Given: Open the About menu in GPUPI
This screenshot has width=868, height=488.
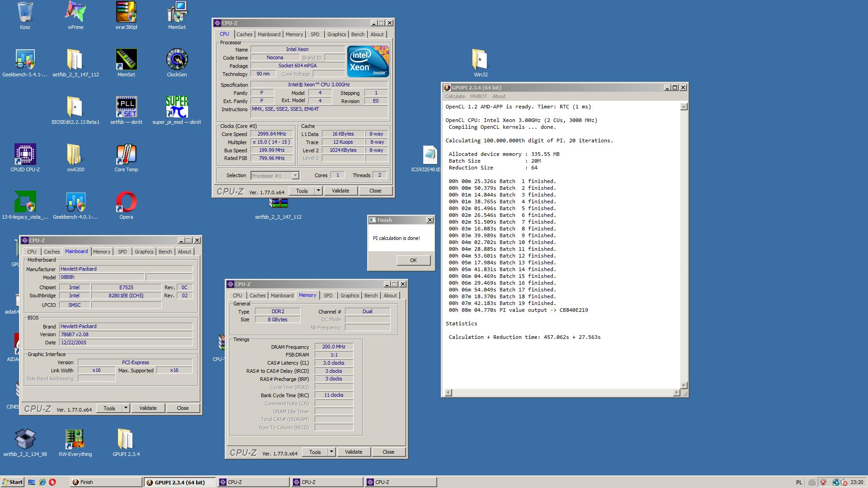Looking at the screenshot, I should coord(499,96).
